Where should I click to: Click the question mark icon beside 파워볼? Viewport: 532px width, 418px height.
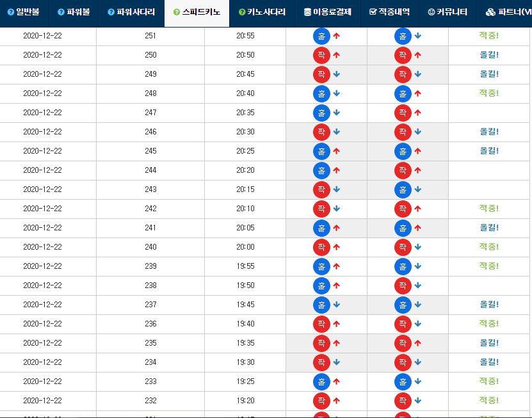pos(61,12)
